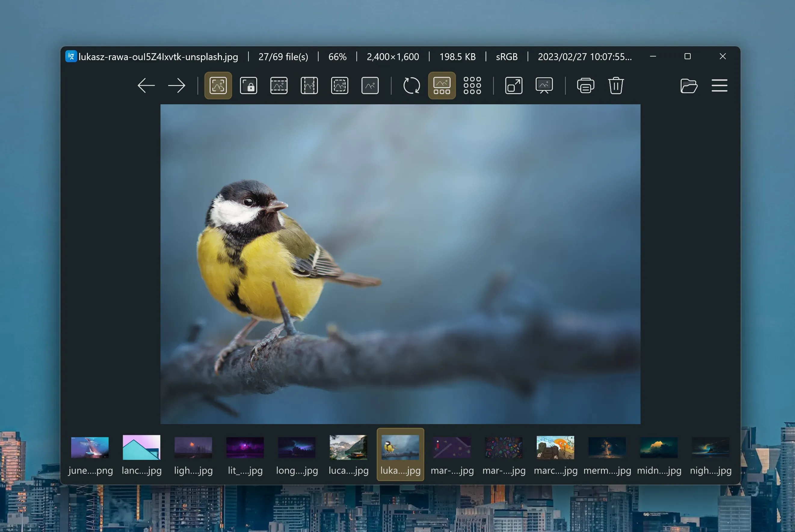Go to the previous image arrow

pyautogui.click(x=146, y=85)
